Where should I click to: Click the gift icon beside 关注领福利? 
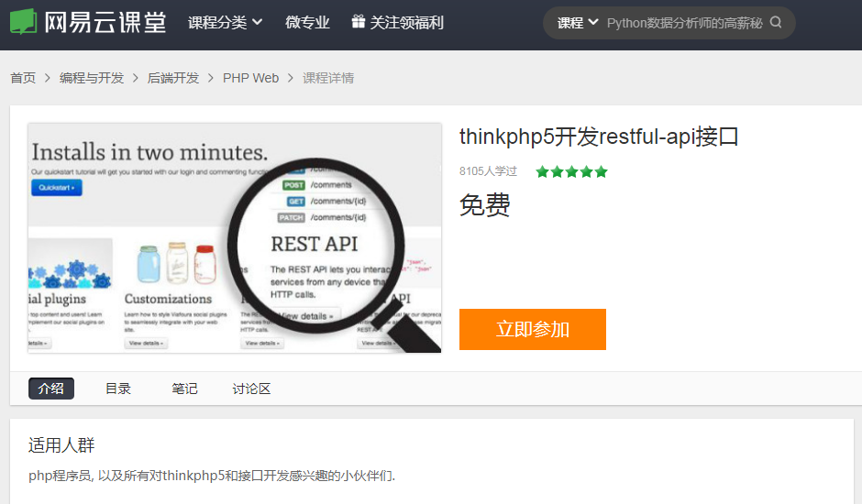pos(358,22)
